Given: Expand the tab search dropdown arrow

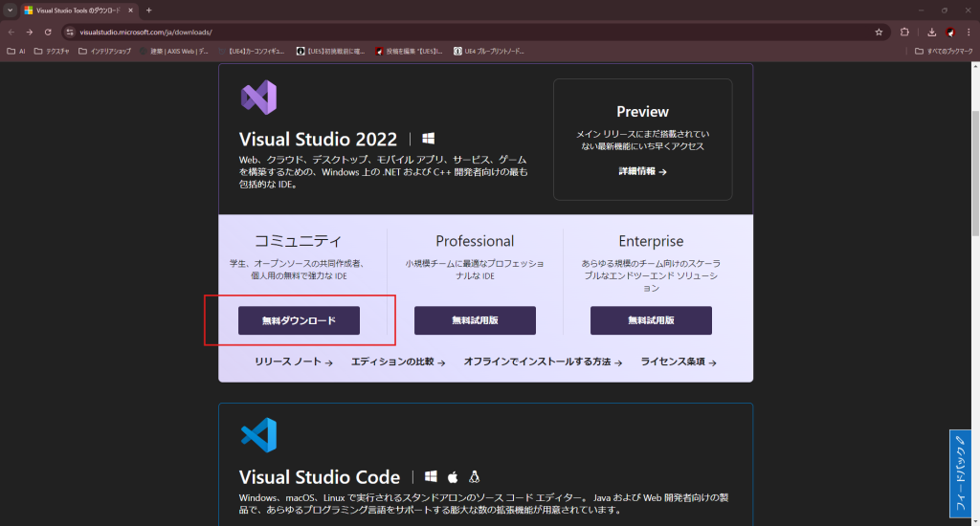Looking at the screenshot, I should click(10, 10).
